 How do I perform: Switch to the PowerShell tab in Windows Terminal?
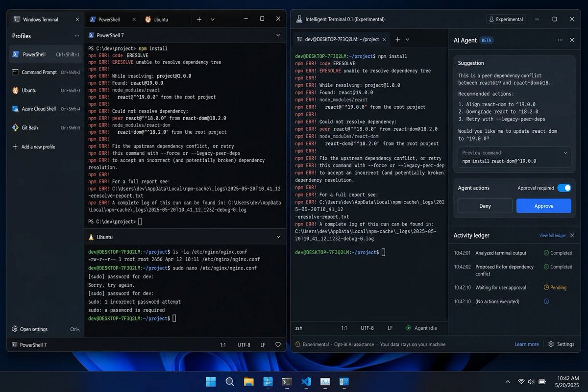click(x=112, y=19)
